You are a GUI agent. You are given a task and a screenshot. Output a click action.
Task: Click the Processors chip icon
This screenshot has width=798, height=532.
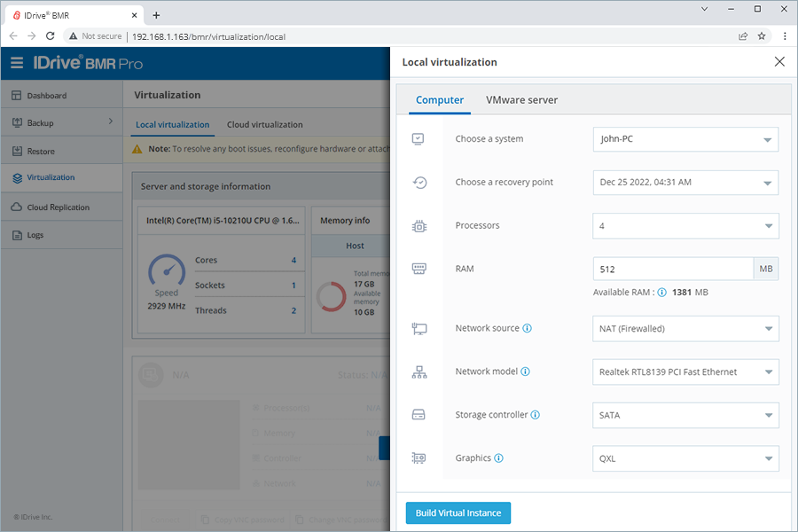click(x=419, y=226)
